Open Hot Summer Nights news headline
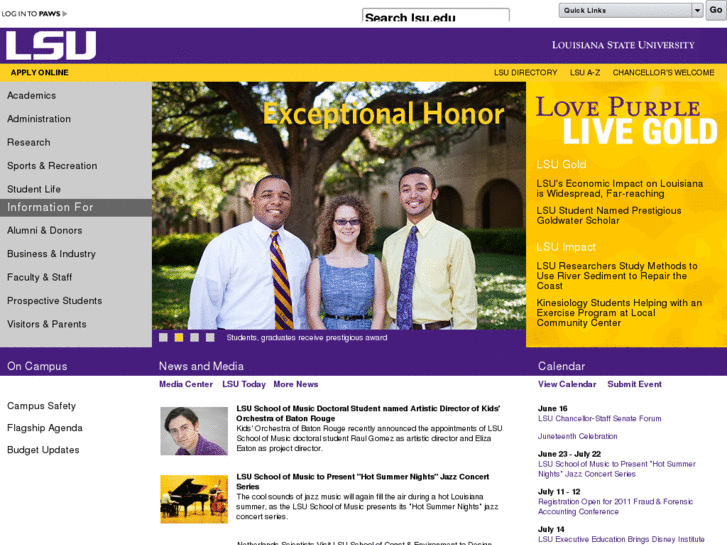727x545 pixels. 363,481
